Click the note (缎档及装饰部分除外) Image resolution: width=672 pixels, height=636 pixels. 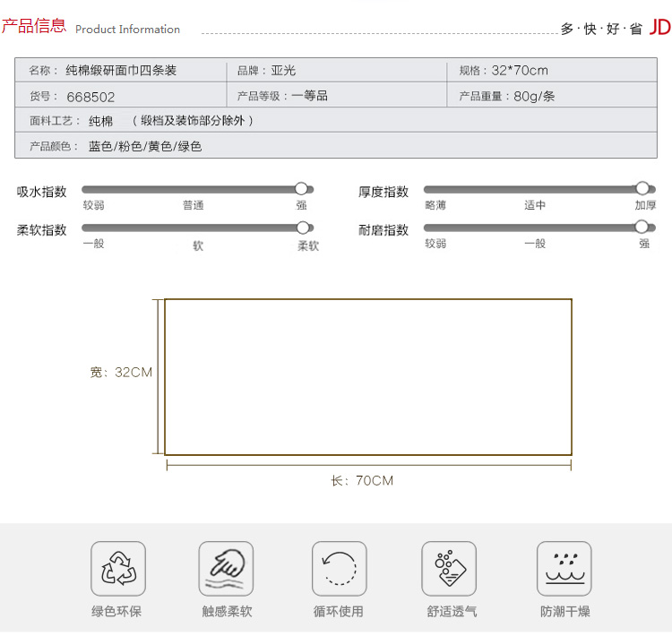pos(193,121)
